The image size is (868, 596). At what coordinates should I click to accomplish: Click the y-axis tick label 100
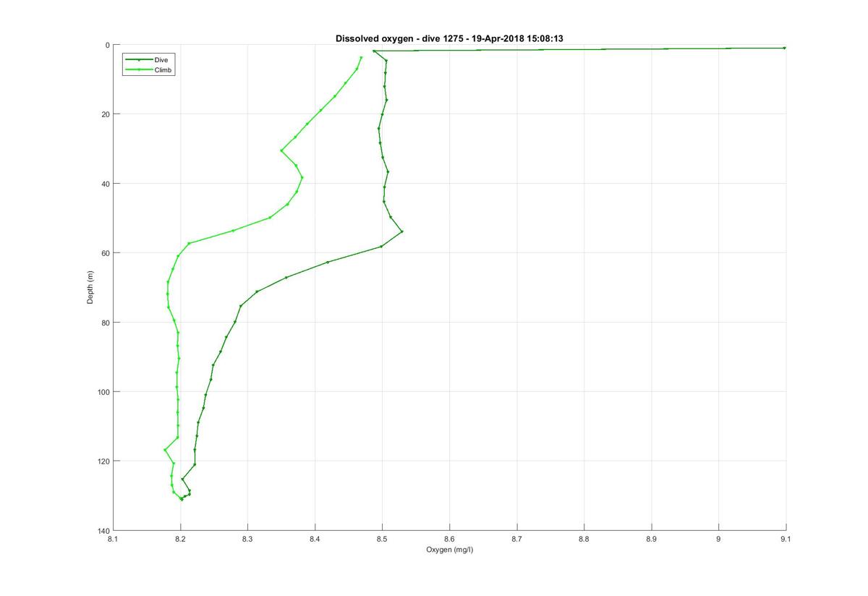[x=103, y=392]
